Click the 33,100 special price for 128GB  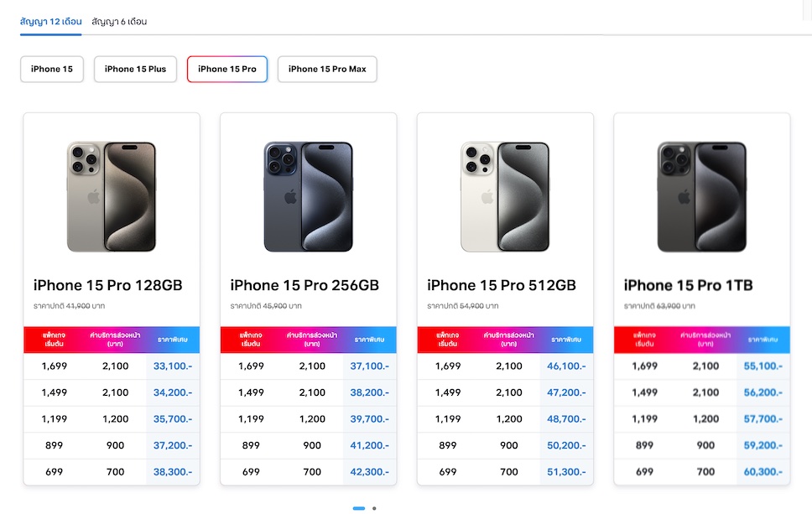coord(173,366)
